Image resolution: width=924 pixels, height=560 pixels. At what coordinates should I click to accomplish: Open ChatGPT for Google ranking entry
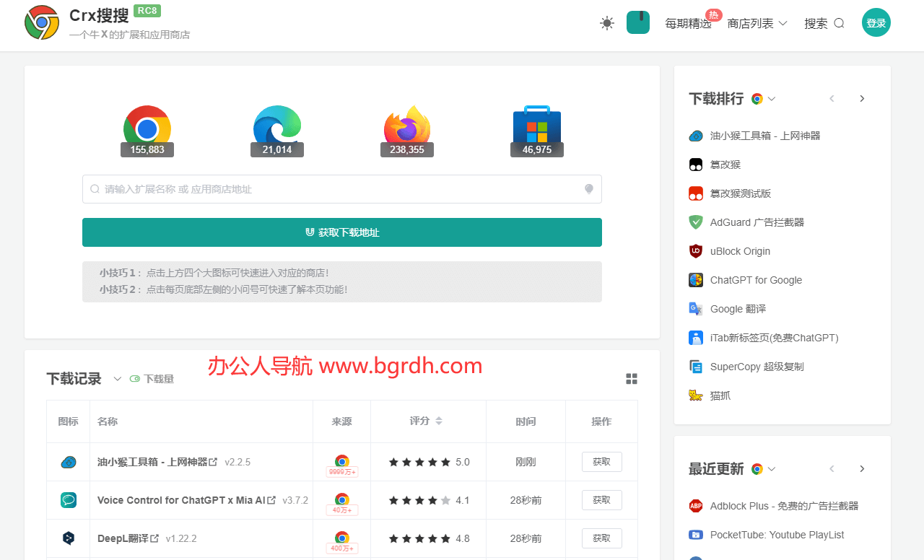point(756,280)
